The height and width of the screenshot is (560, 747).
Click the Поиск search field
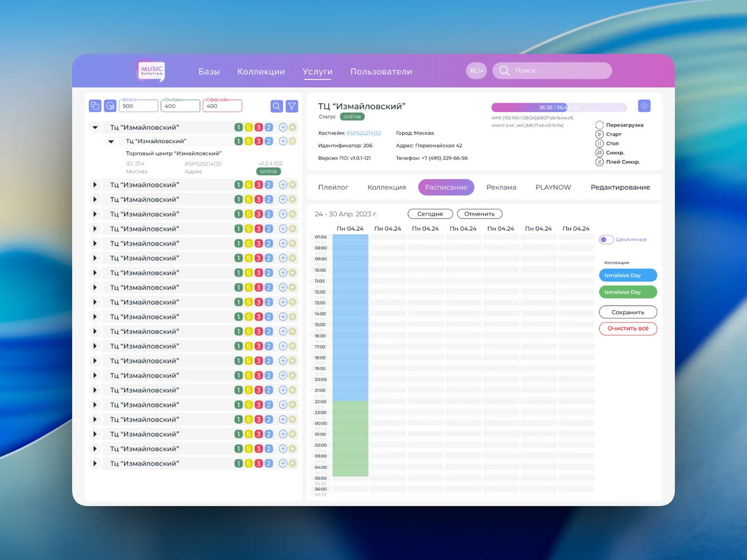click(552, 71)
